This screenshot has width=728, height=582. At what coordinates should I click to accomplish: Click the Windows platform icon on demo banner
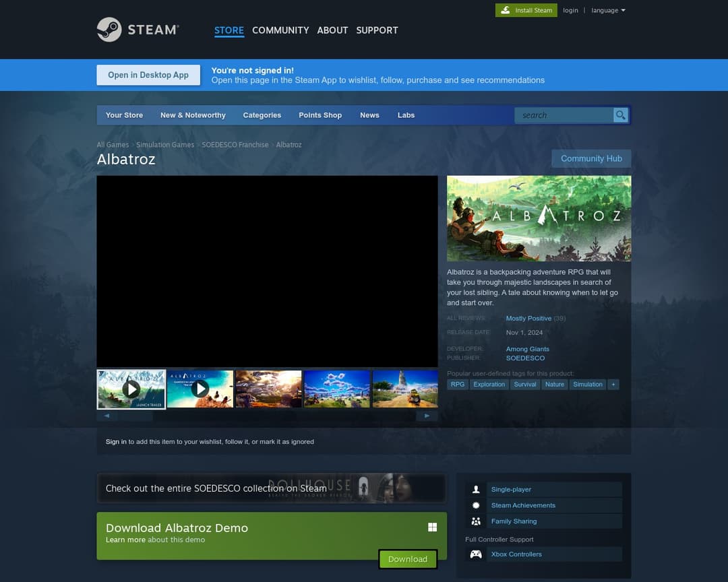coord(432,527)
